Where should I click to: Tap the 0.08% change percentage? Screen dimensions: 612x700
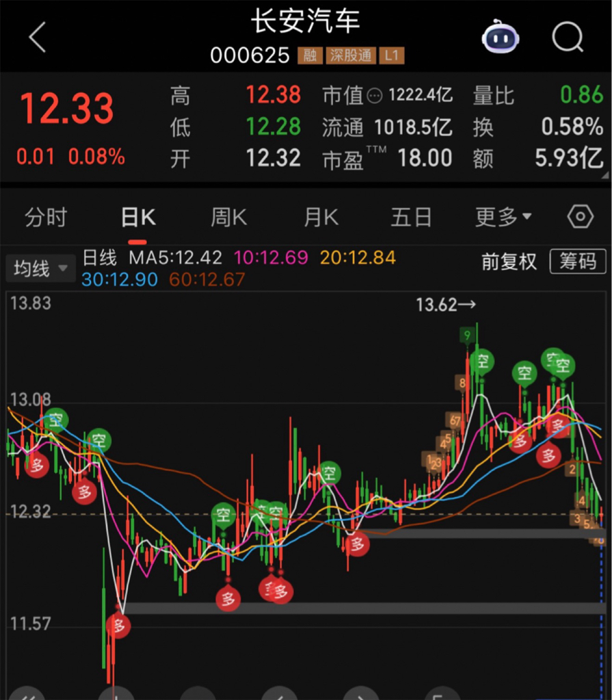click(96, 157)
